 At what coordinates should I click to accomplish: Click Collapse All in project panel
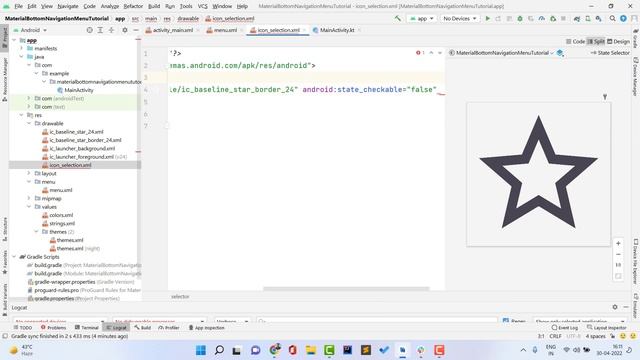pos(111,30)
